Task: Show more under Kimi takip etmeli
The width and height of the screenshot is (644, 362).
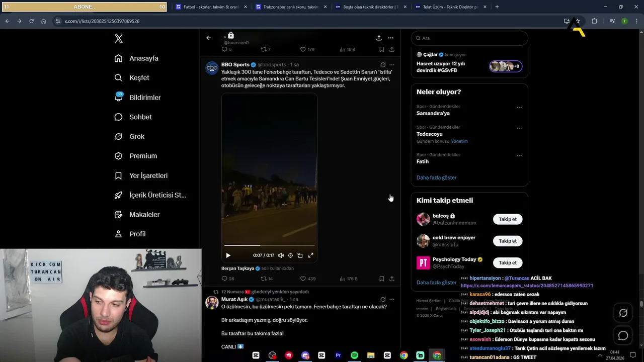Action: coord(436,283)
